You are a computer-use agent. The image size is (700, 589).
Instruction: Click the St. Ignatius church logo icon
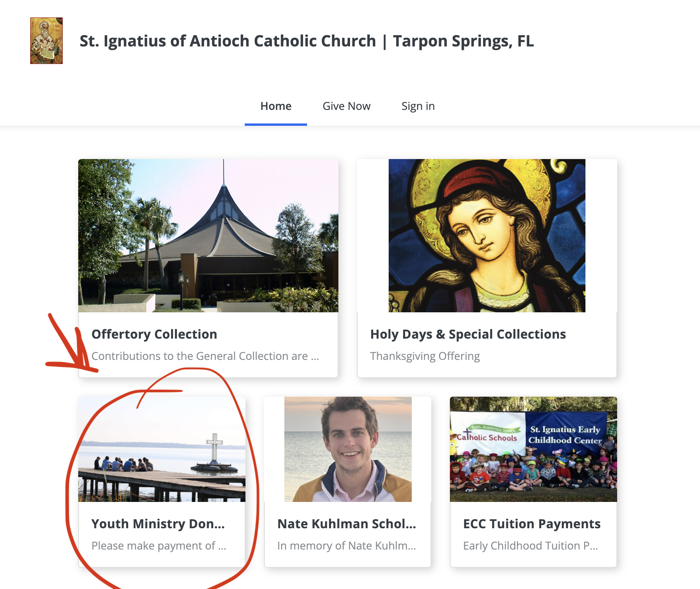(46, 41)
